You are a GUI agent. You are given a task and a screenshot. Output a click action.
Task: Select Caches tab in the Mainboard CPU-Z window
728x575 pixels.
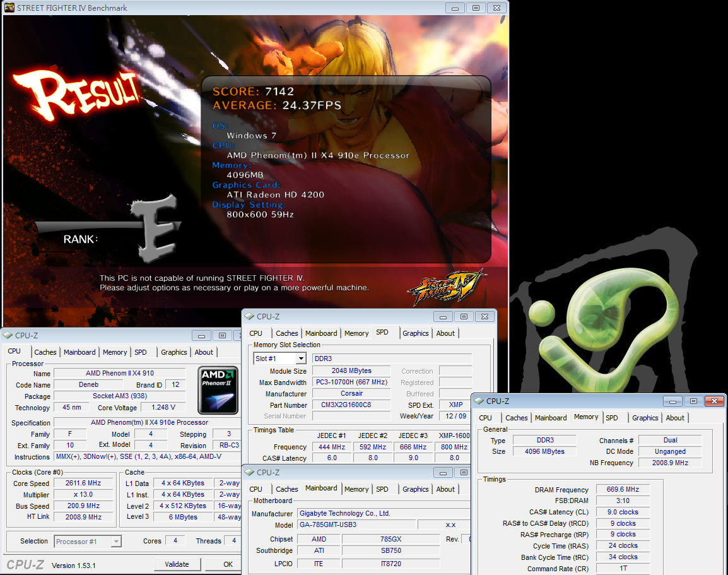(287, 489)
